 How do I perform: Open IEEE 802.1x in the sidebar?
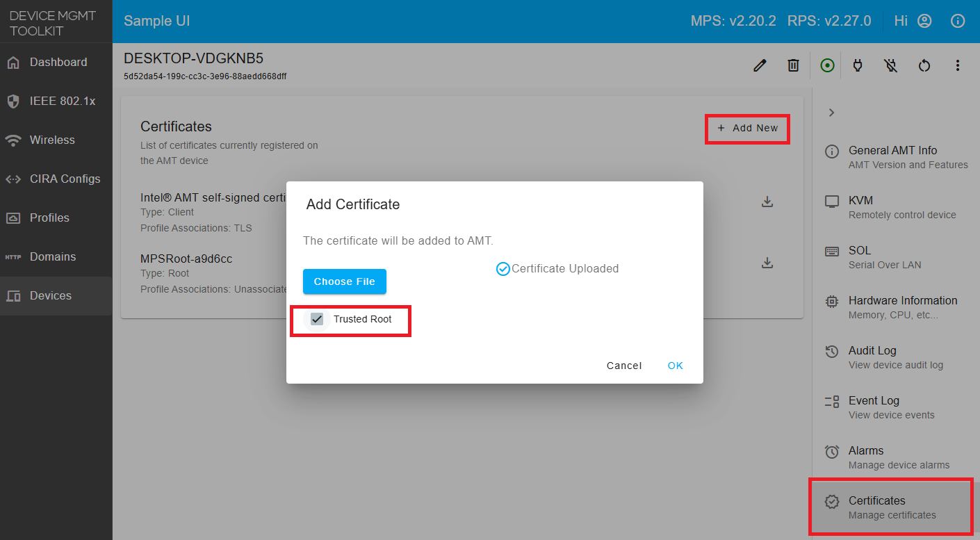pos(56,101)
